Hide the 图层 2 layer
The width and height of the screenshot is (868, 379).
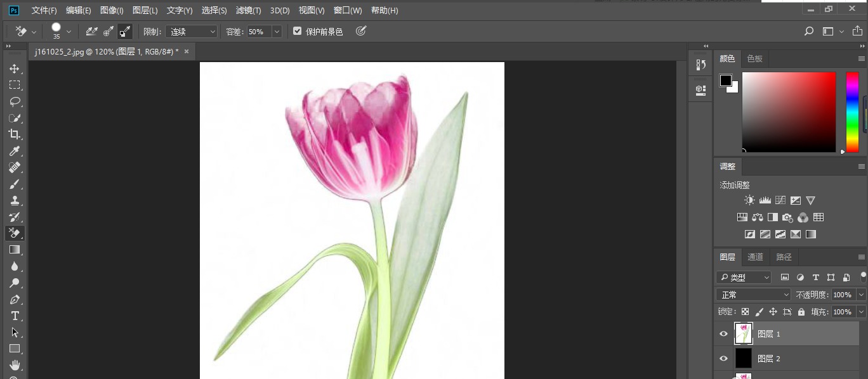pos(723,358)
